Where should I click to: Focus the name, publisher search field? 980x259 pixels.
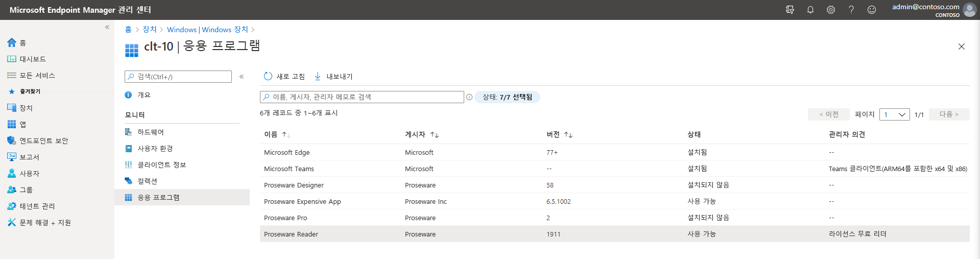click(x=362, y=97)
